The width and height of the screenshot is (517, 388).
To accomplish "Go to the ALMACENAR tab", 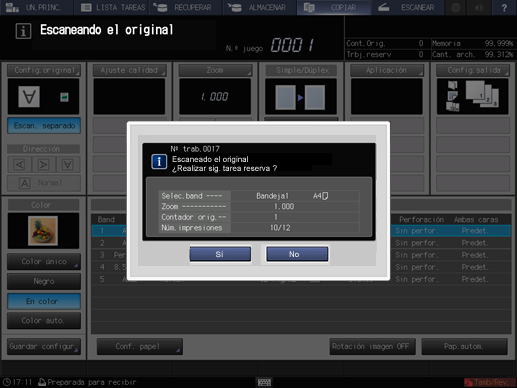I will pos(259,7).
